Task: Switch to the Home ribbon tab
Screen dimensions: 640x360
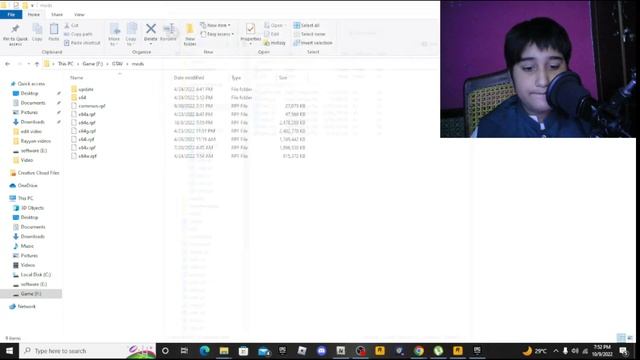Action: click(34, 14)
